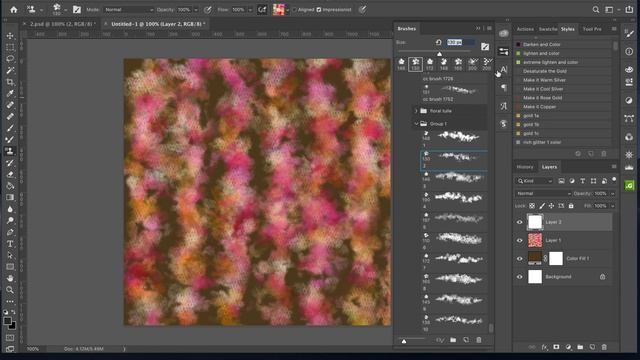Open the Mode dropdown set to Normal

tap(128, 9)
